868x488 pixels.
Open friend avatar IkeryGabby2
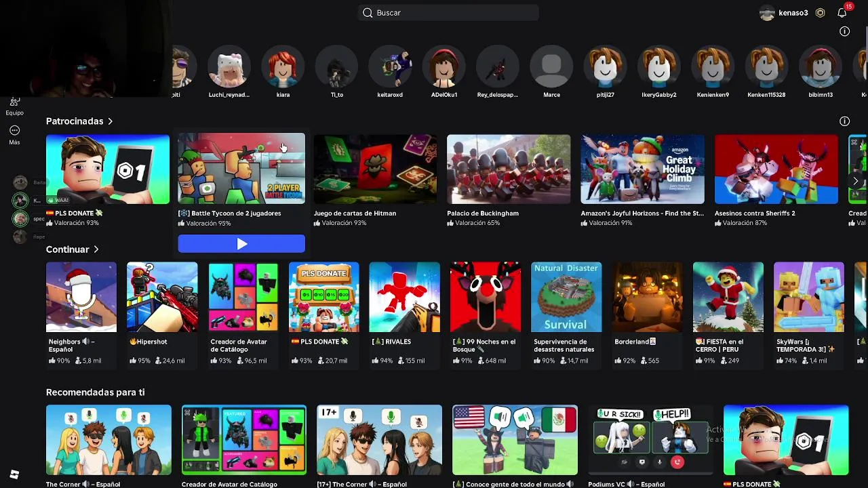(658, 68)
